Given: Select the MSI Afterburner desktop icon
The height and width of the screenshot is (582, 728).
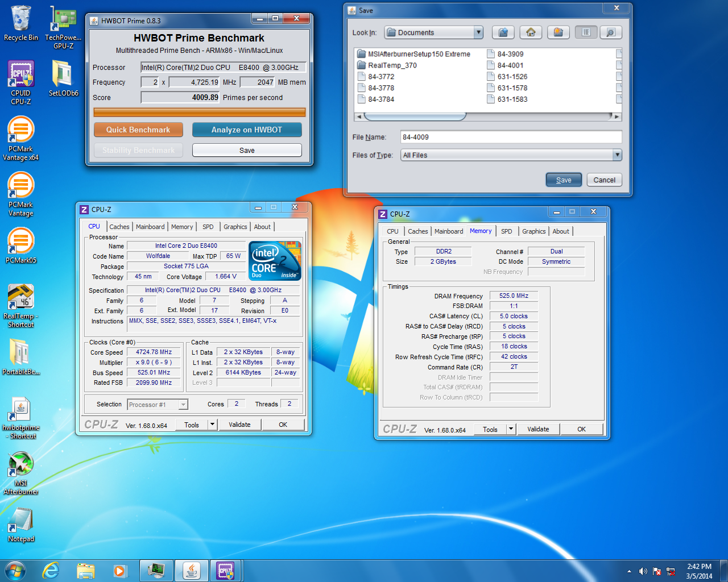Looking at the screenshot, I should click(21, 473).
